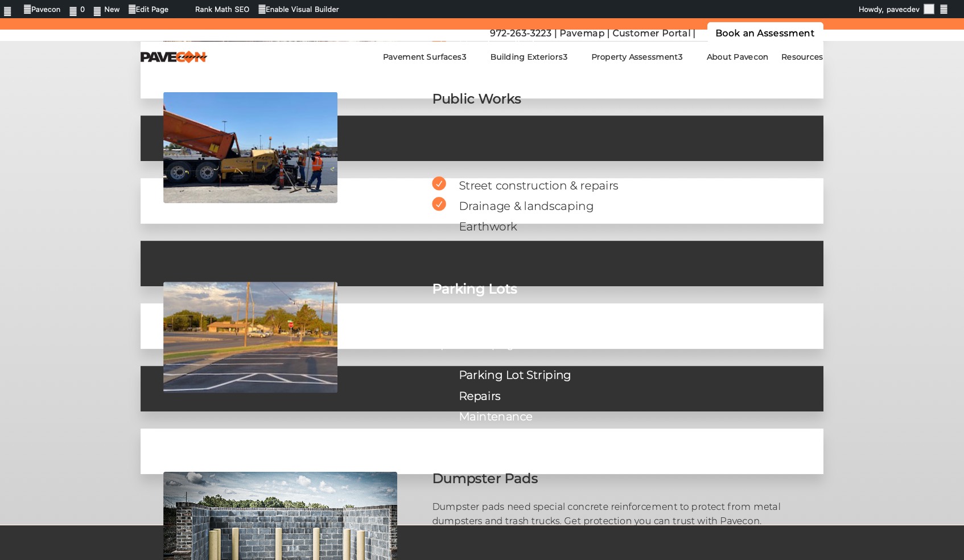The height and width of the screenshot is (560, 964).
Task: Click the search icon at admin bar's right end
Action: coord(944,9)
